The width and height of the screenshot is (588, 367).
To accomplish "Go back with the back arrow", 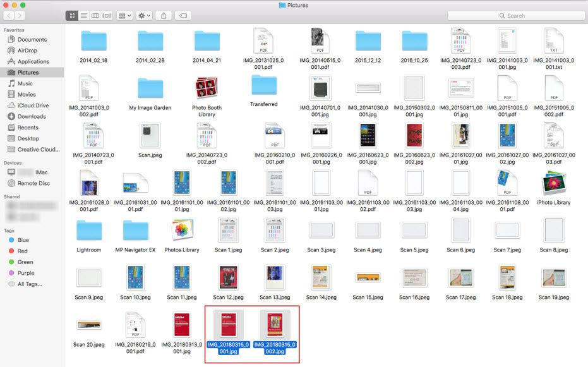I will click(9, 16).
